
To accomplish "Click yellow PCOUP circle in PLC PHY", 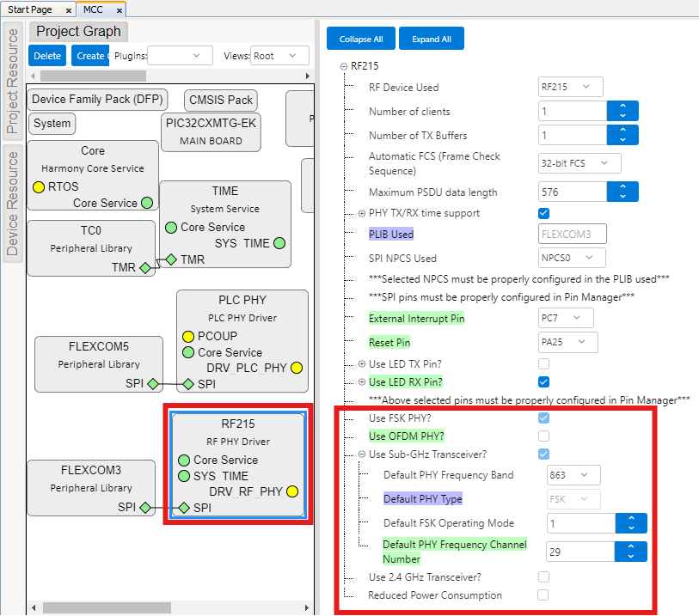I will click(x=187, y=335).
